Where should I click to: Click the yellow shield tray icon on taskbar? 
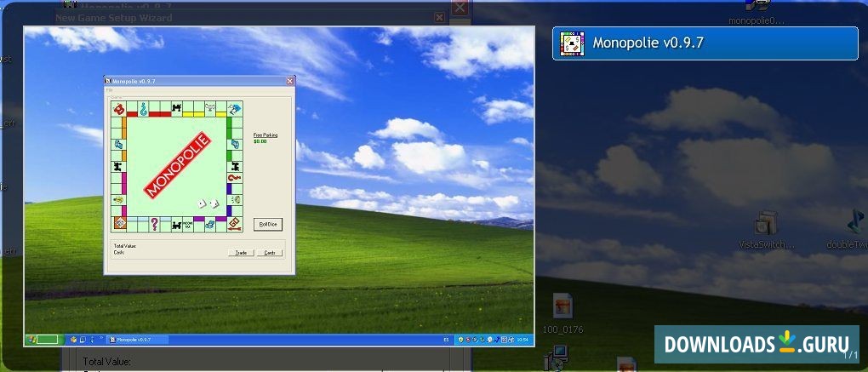[x=461, y=340]
